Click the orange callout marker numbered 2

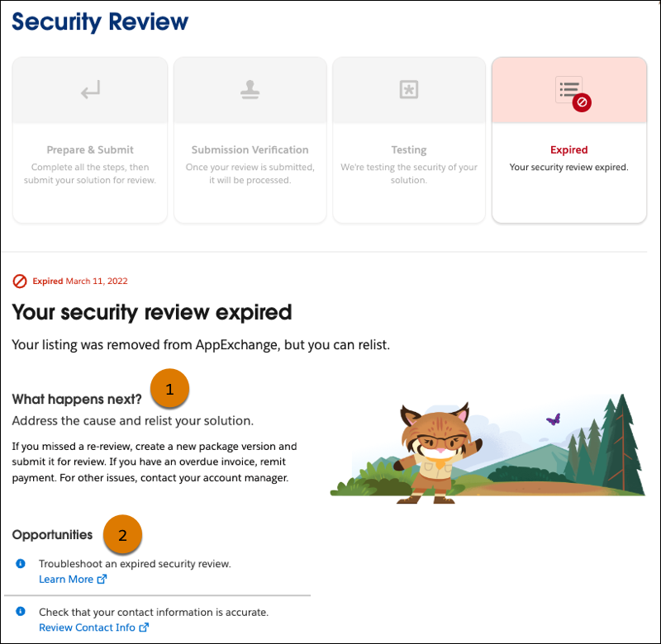(123, 534)
